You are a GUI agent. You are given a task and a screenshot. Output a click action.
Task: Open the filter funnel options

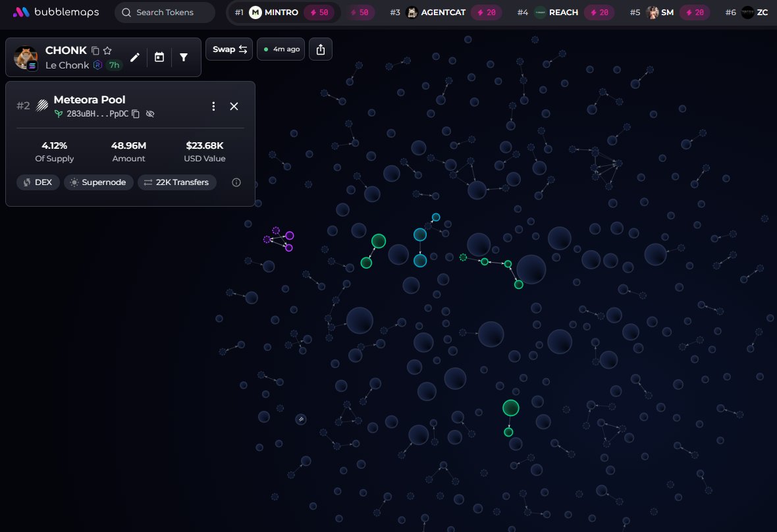[183, 57]
